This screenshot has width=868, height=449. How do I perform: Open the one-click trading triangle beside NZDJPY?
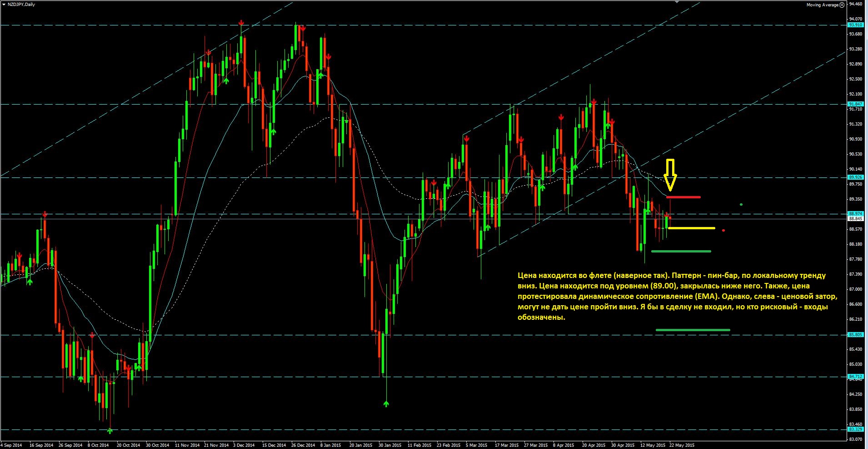pos(4,4)
